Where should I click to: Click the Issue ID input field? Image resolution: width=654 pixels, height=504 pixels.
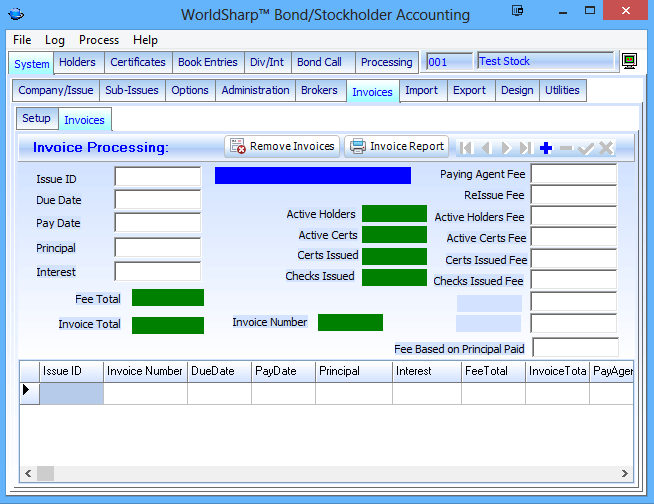157,177
